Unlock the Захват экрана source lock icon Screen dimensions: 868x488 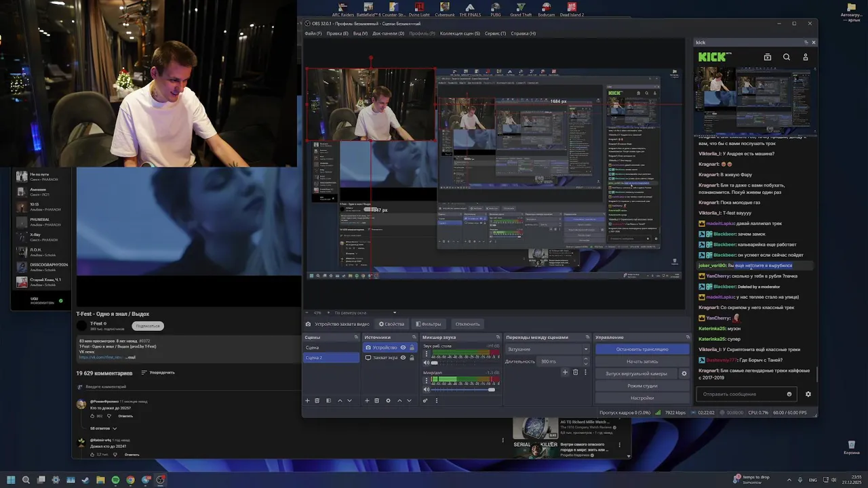(412, 358)
